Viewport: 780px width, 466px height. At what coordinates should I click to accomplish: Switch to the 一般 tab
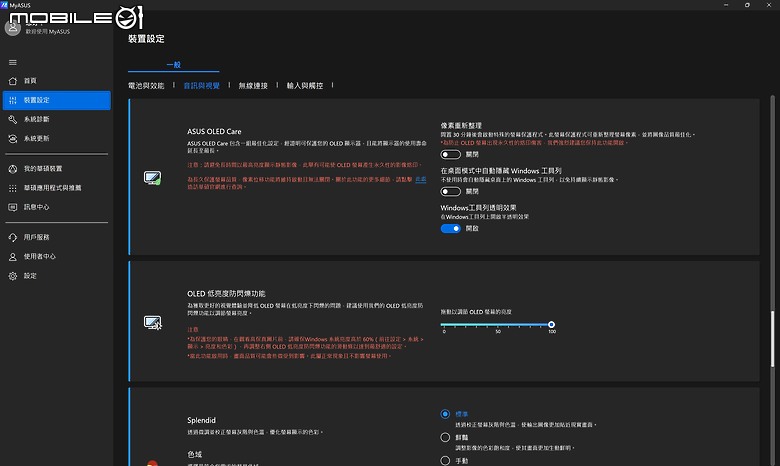(x=174, y=65)
